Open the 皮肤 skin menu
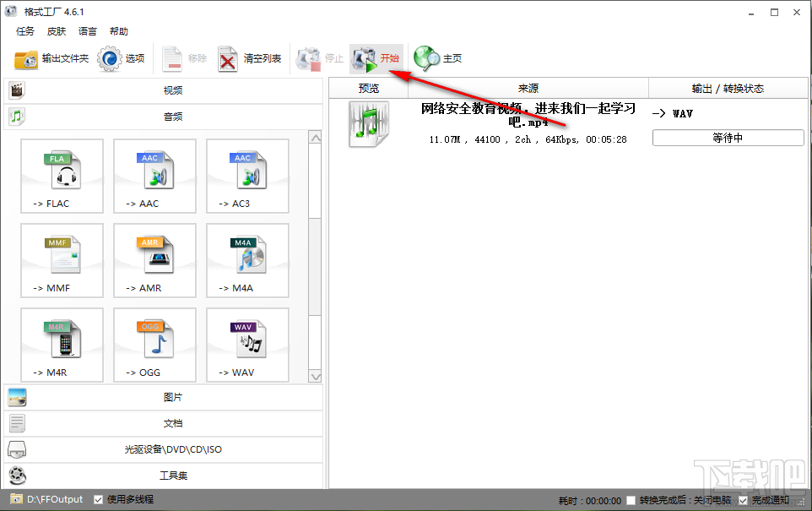The width and height of the screenshot is (812, 511). click(x=57, y=31)
